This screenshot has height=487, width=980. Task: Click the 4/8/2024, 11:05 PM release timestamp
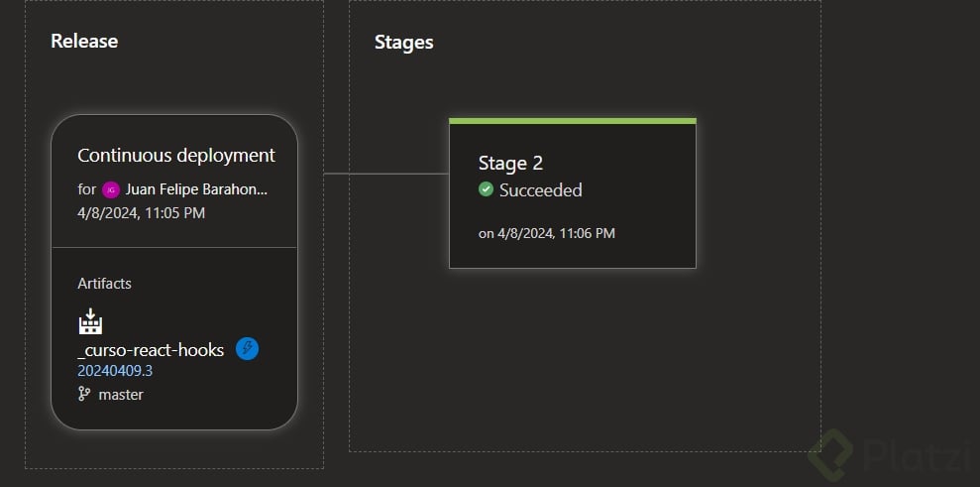tap(141, 212)
